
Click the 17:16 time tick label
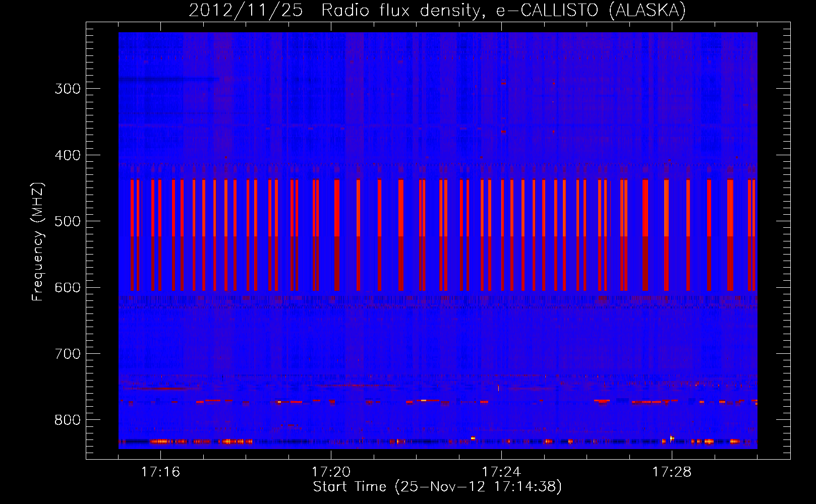pos(160,472)
